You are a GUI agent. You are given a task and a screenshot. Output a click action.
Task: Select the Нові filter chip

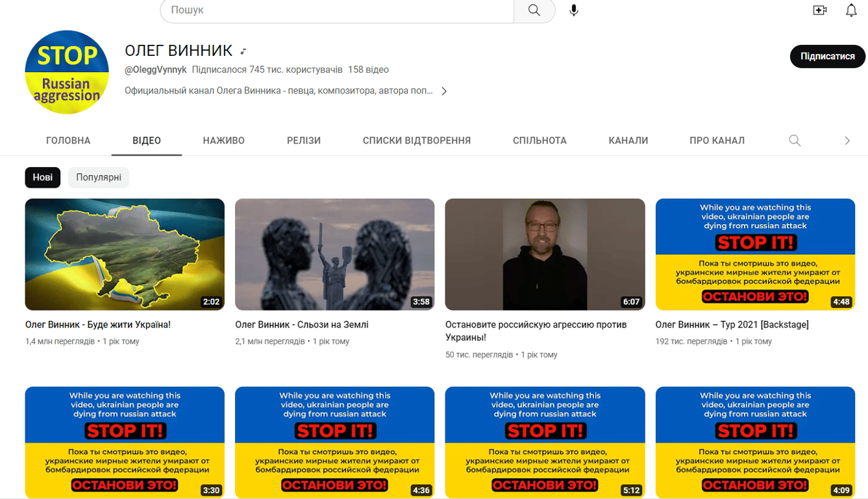point(43,177)
